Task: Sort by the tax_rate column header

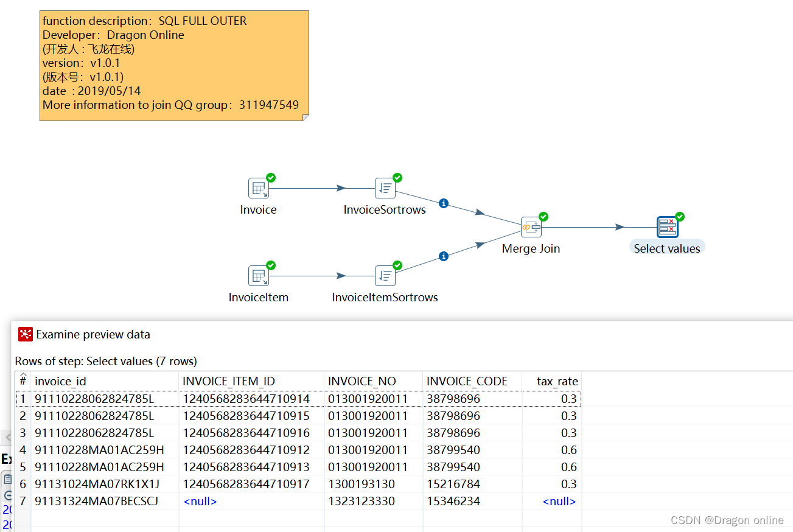Action: (551, 381)
